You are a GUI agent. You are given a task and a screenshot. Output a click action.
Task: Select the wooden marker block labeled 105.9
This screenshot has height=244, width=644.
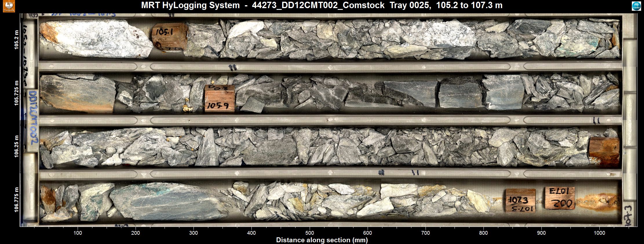coord(219,99)
